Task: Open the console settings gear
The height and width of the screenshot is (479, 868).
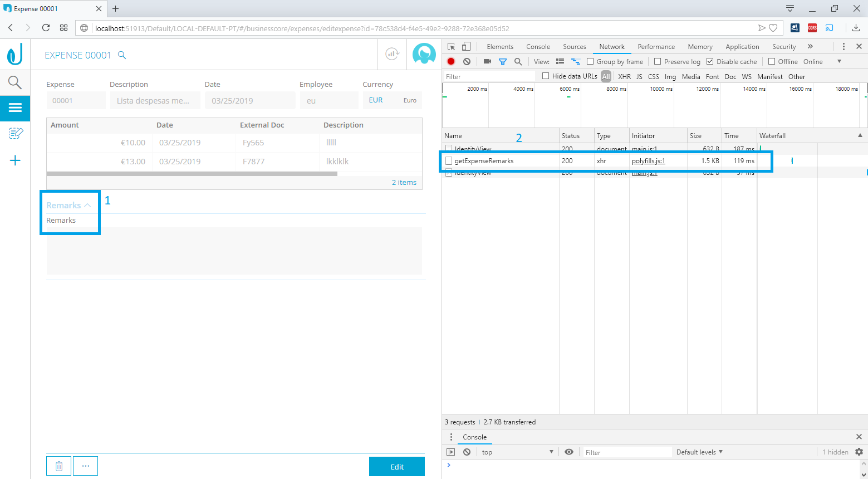Action: coord(859,452)
